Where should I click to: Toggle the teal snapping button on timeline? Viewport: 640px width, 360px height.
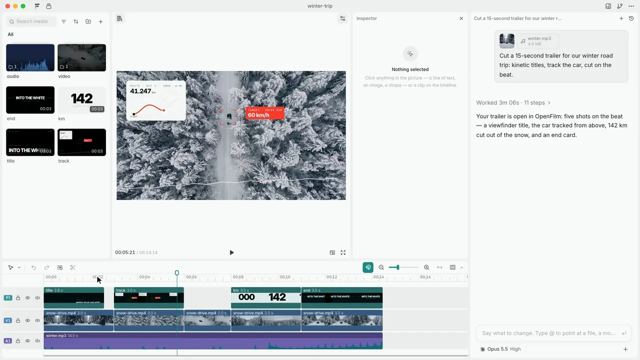368,267
